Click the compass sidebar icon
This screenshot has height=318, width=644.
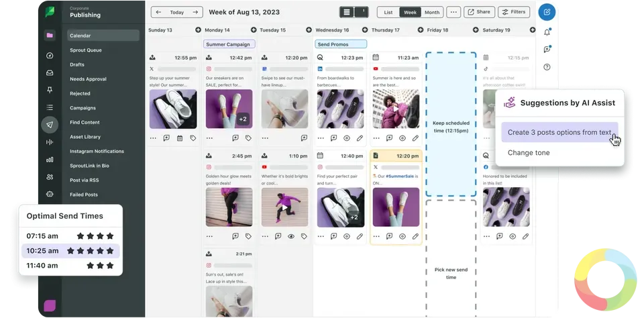click(50, 56)
